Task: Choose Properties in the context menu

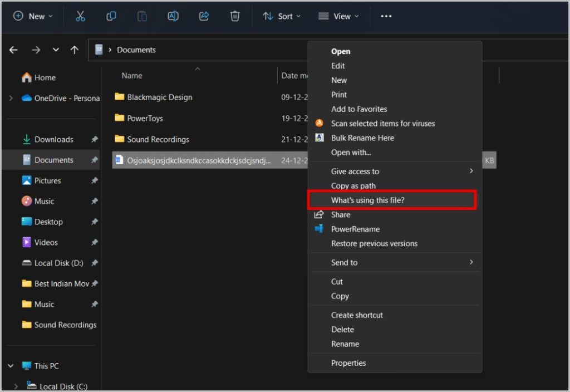Action: click(348, 363)
